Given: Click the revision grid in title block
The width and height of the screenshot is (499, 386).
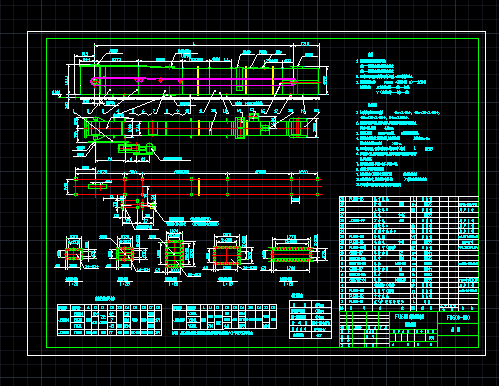Looking at the screenshot, I should click(365, 329).
